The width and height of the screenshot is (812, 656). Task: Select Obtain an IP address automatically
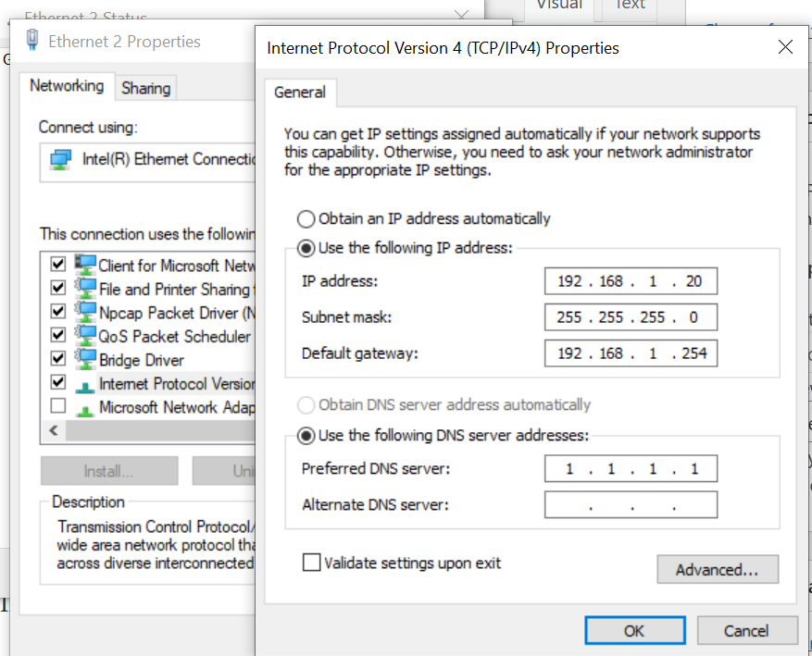306,219
